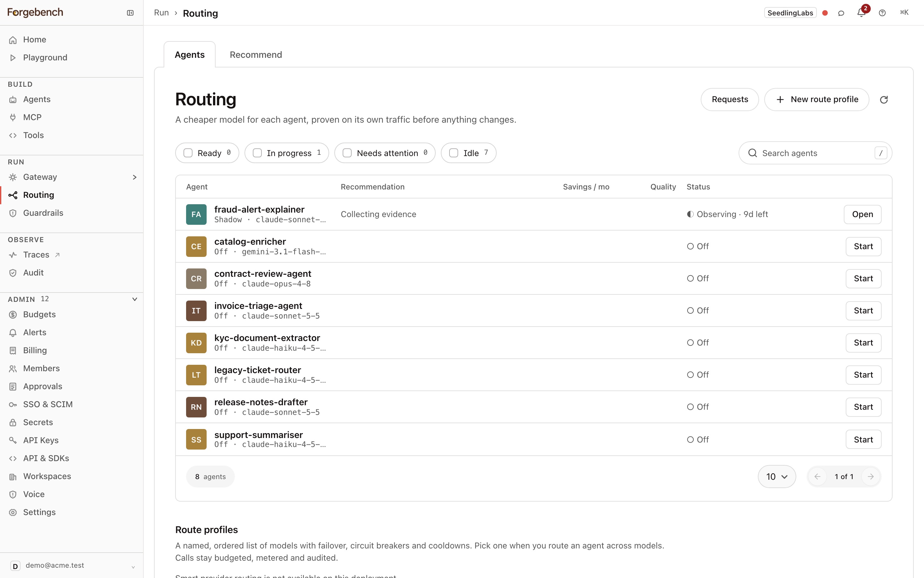Click New route profile button
The image size is (924, 578).
(817, 100)
